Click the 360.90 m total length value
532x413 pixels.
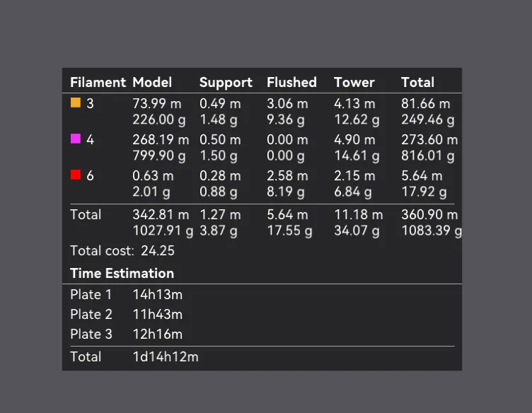tap(429, 214)
